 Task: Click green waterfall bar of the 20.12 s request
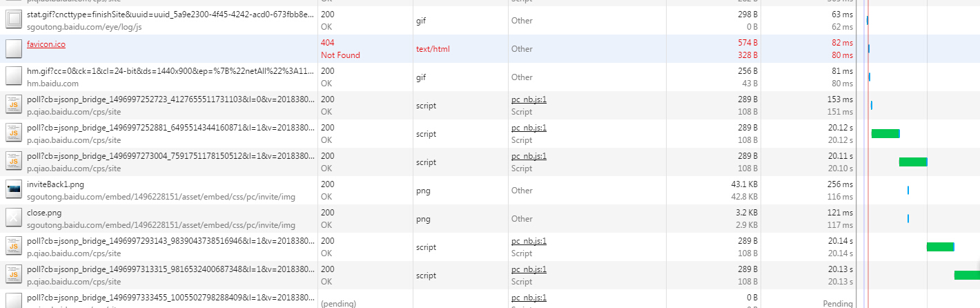coord(885,133)
